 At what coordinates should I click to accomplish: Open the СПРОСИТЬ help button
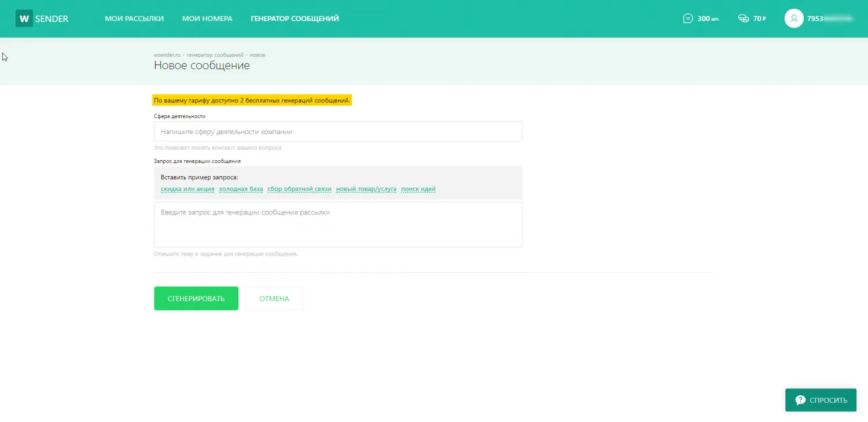(x=821, y=400)
